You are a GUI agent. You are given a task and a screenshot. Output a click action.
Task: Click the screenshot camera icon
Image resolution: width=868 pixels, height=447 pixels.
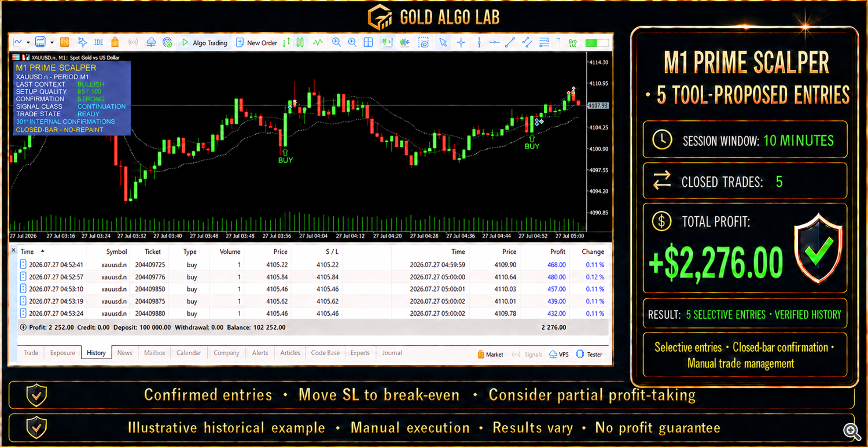[424, 42]
